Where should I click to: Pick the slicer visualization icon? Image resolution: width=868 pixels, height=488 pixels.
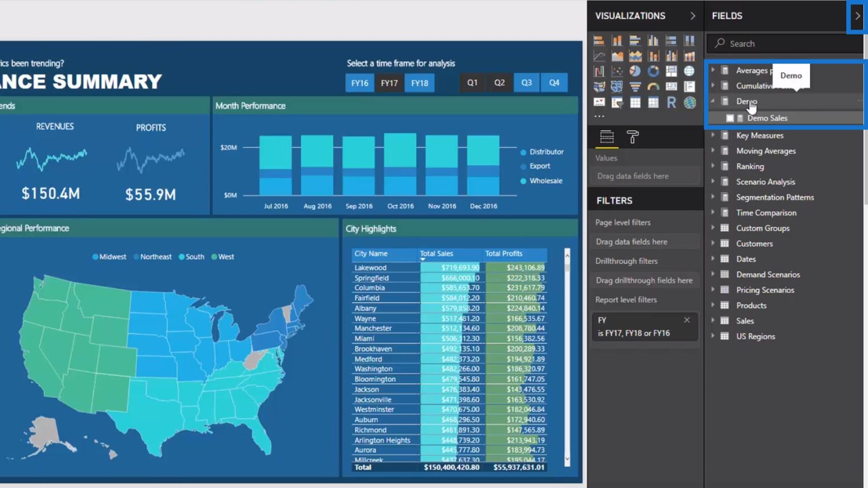pos(617,103)
